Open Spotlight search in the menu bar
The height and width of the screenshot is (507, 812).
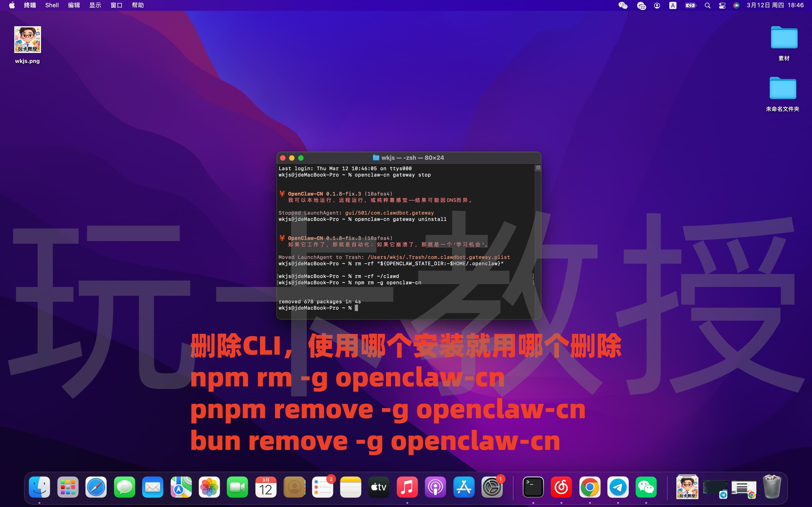point(707,5)
